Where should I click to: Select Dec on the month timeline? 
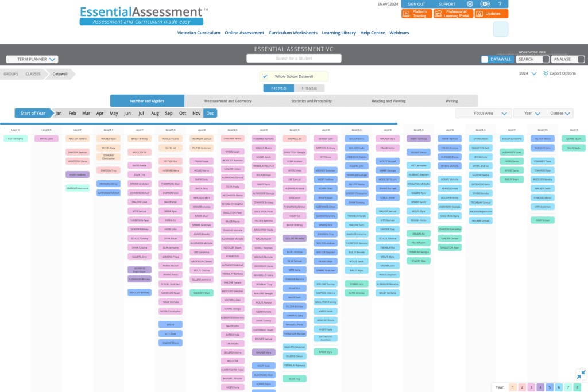[x=210, y=113]
